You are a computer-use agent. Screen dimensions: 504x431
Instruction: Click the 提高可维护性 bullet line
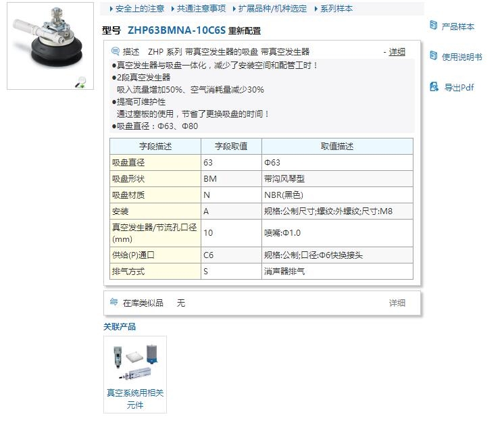click(x=139, y=101)
